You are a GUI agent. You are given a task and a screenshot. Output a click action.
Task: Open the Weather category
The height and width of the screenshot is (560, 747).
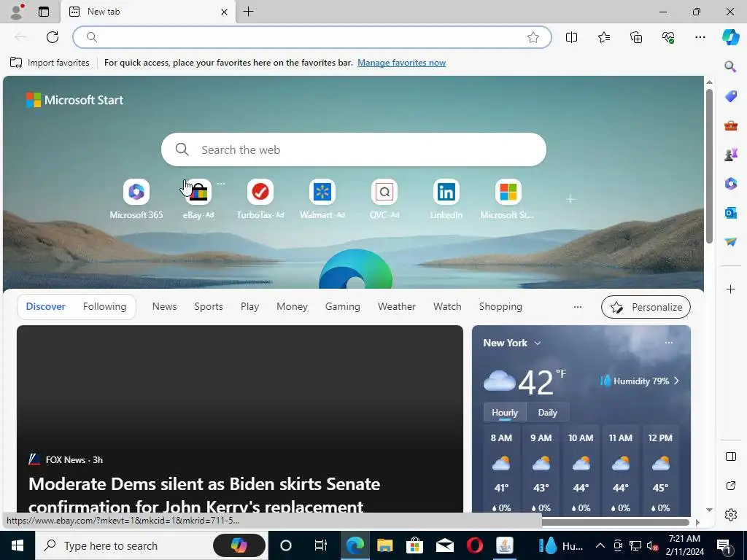396,307
